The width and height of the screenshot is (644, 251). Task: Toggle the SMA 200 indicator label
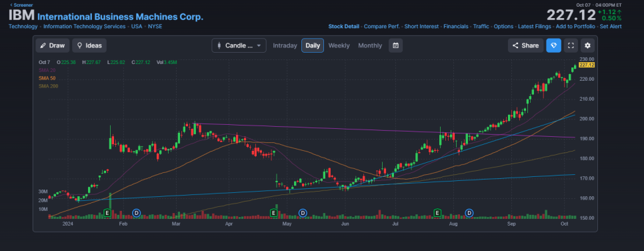pyautogui.click(x=48, y=86)
